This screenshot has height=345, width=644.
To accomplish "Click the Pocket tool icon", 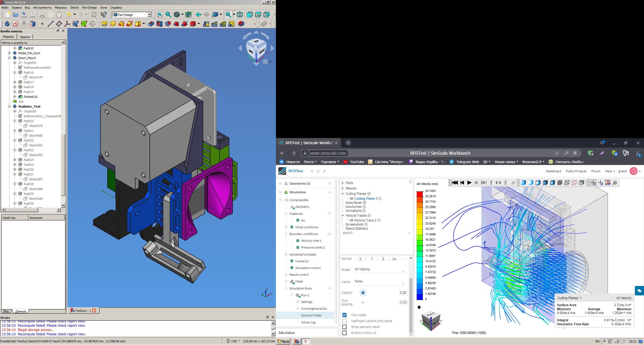I will [x=151, y=24].
